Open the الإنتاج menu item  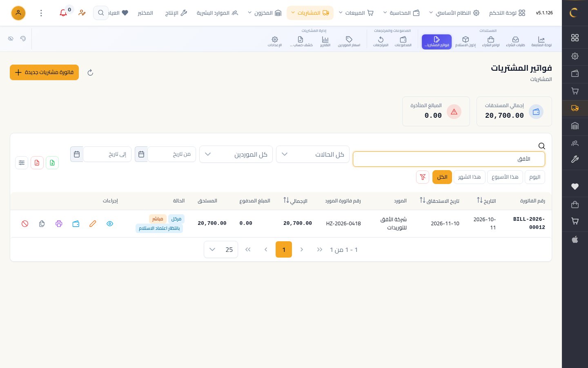(176, 13)
